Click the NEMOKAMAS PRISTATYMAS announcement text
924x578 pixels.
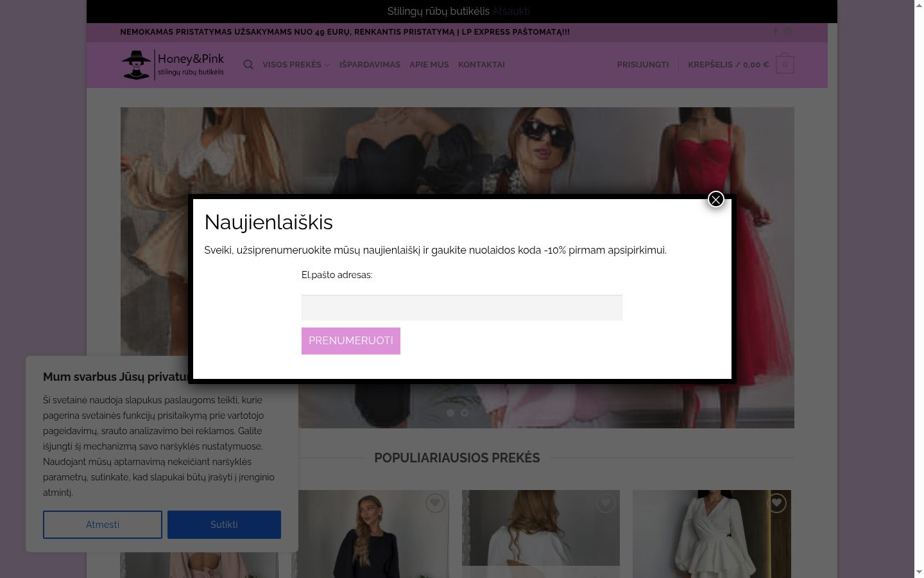345,32
